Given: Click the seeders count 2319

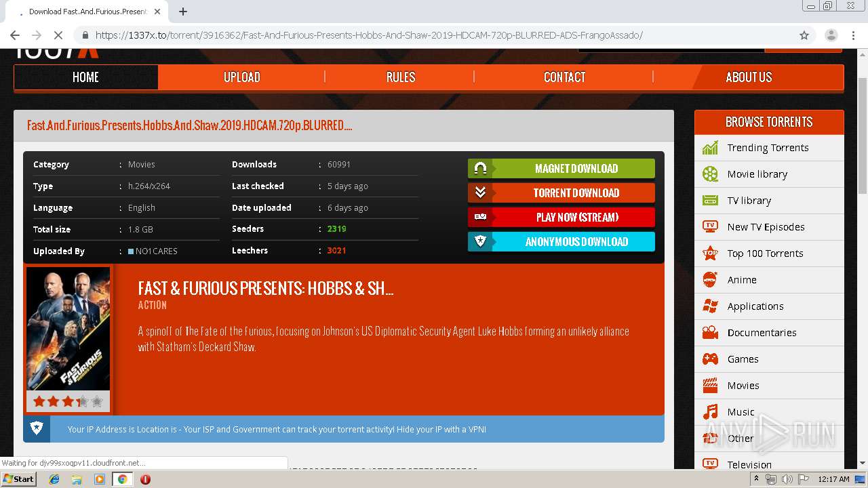Looking at the screenshot, I should pos(336,229).
